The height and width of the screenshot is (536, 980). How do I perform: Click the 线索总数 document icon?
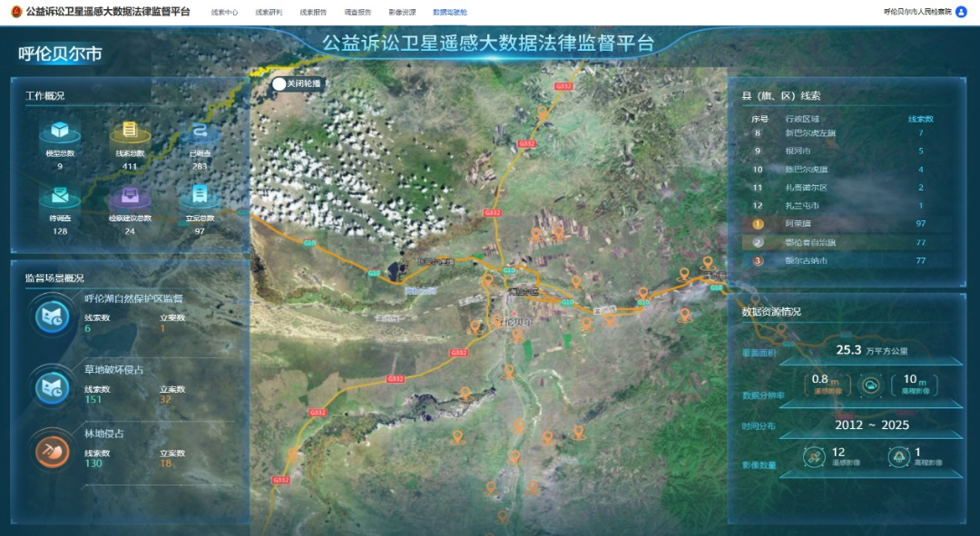pos(130,132)
